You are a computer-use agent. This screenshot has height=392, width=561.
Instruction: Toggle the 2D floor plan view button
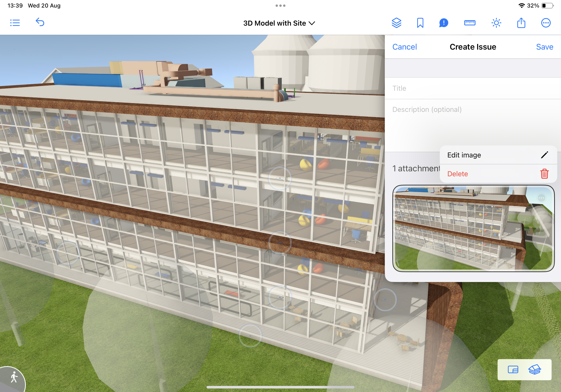click(513, 369)
